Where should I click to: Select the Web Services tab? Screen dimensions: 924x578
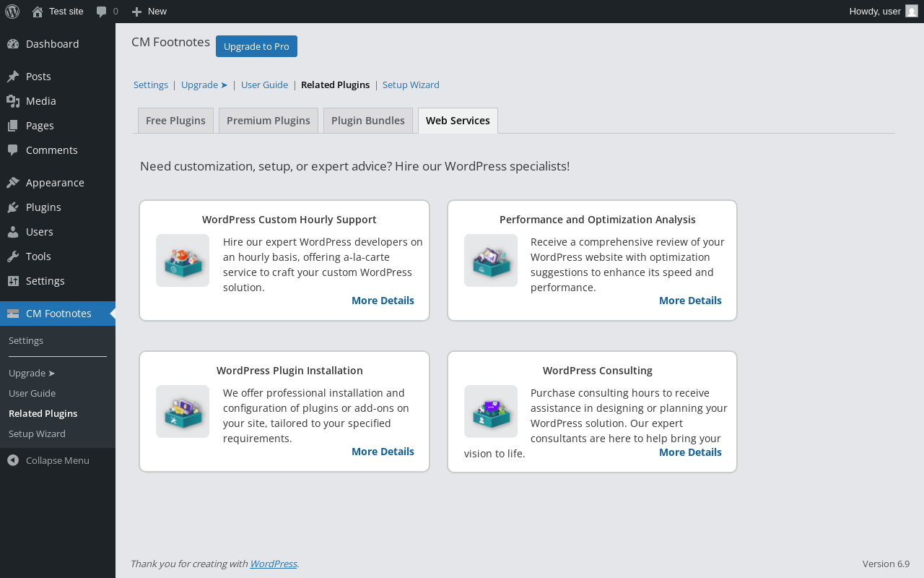pyautogui.click(x=458, y=121)
